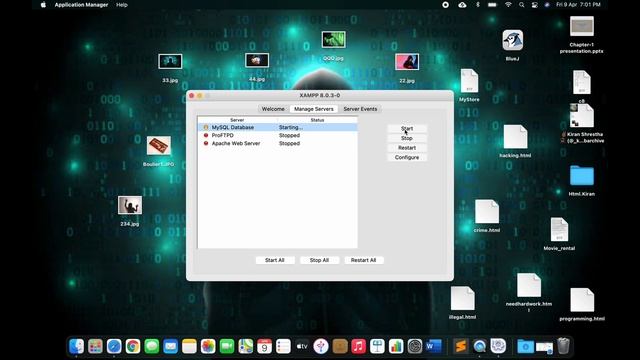Click Start All servers button
The image size is (640, 360).
coord(275,260)
